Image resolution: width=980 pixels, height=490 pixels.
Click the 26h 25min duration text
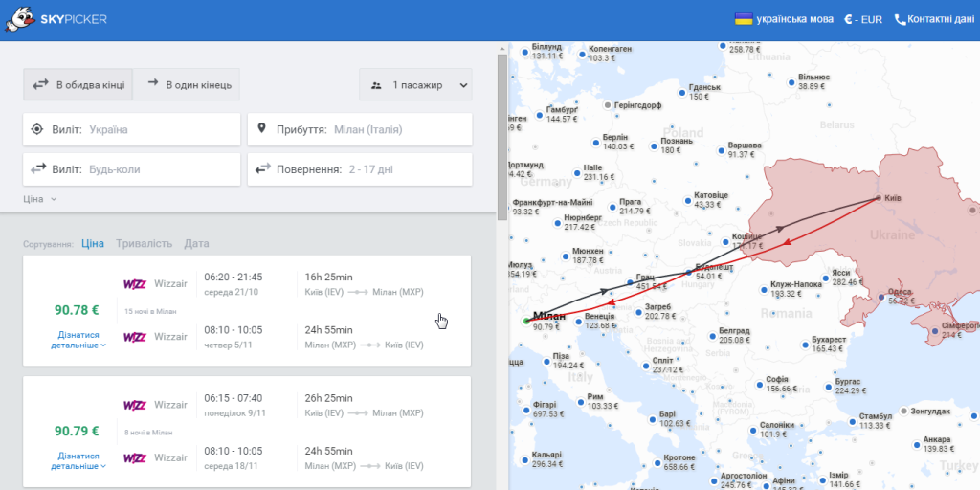click(x=329, y=398)
